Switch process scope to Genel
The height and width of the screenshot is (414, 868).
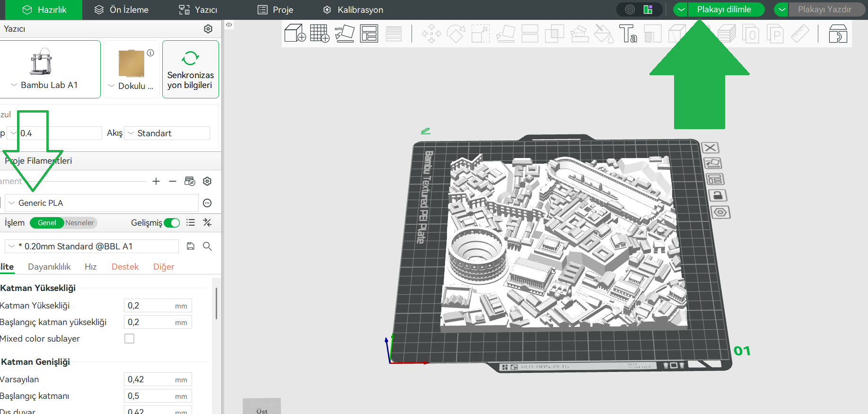tap(47, 223)
